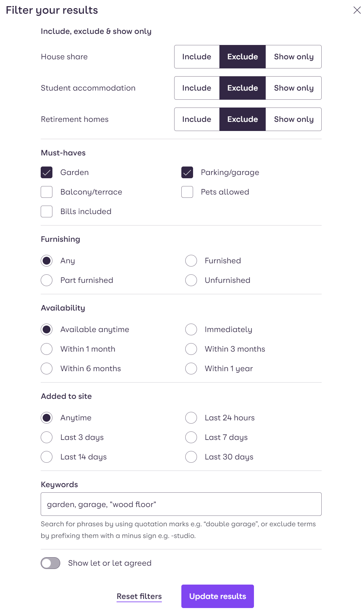Show only House share results
364x610 pixels.
click(293, 56)
